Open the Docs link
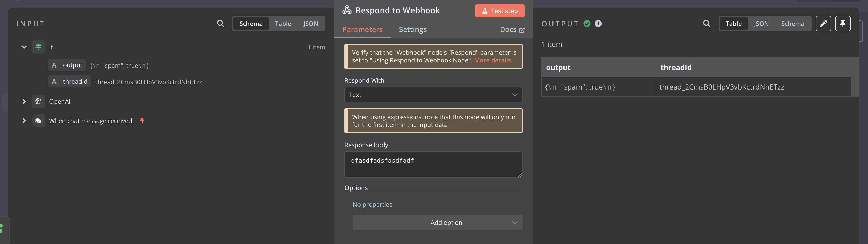Viewport: 868px width, 244px height. (x=512, y=30)
